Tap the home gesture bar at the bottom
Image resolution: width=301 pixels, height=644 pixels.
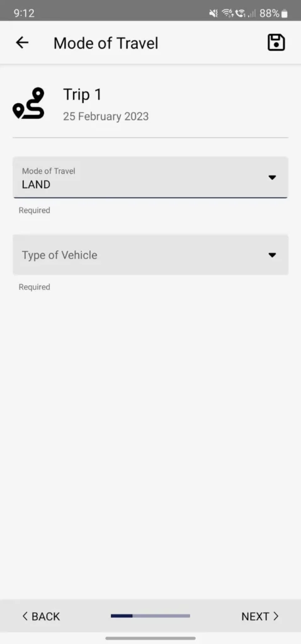[x=150, y=638]
